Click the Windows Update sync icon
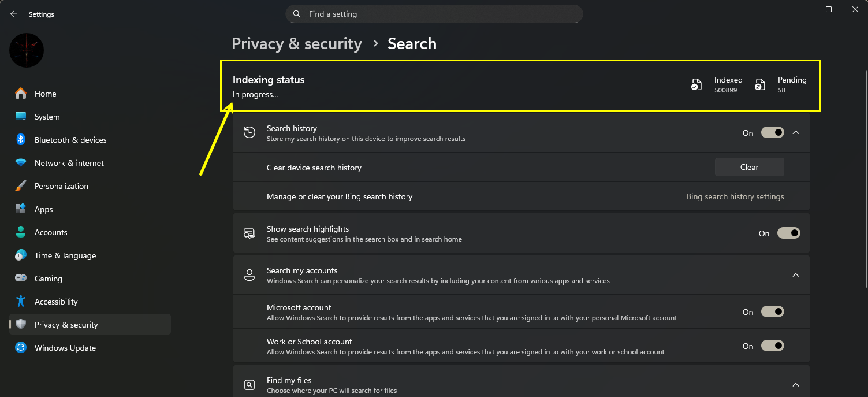The height and width of the screenshot is (397, 868). tap(21, 348)
